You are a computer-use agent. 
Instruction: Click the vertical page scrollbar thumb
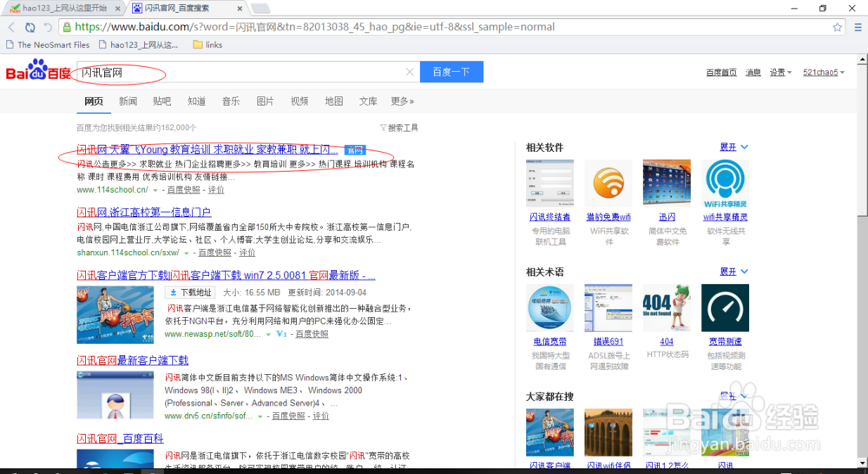(x=862, y=142)
